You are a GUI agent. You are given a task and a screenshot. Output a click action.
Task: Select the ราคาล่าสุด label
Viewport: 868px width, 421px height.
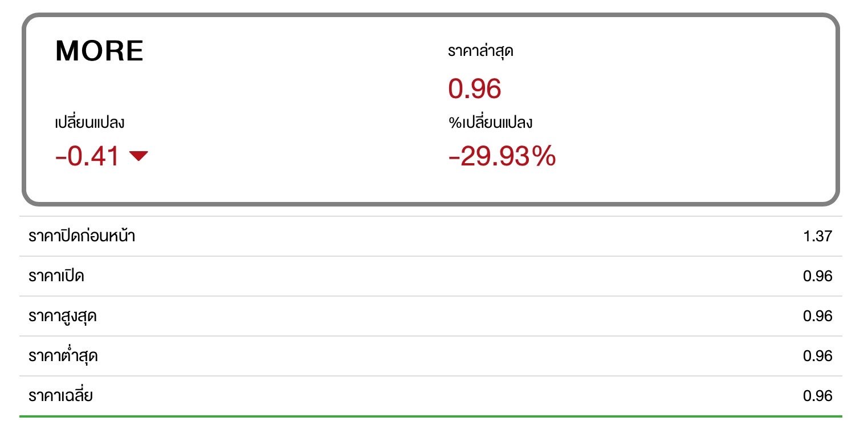point(481,52)
